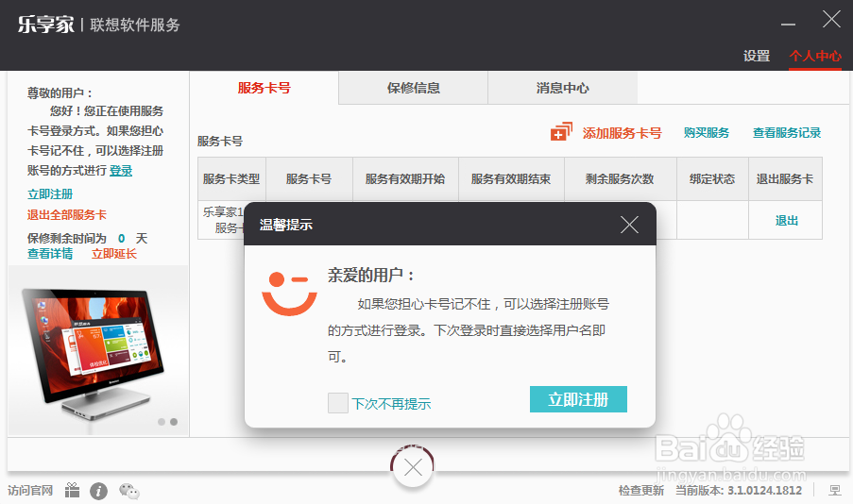Select the first carousel dot under promo image
The width and height of the screenshot is (853, 504).
(162, 422)
